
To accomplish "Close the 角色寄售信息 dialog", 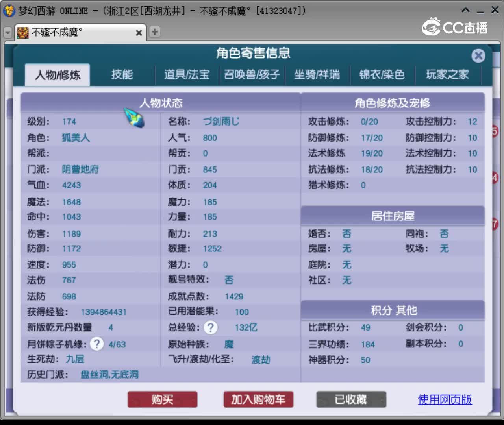I will [478, 56].
